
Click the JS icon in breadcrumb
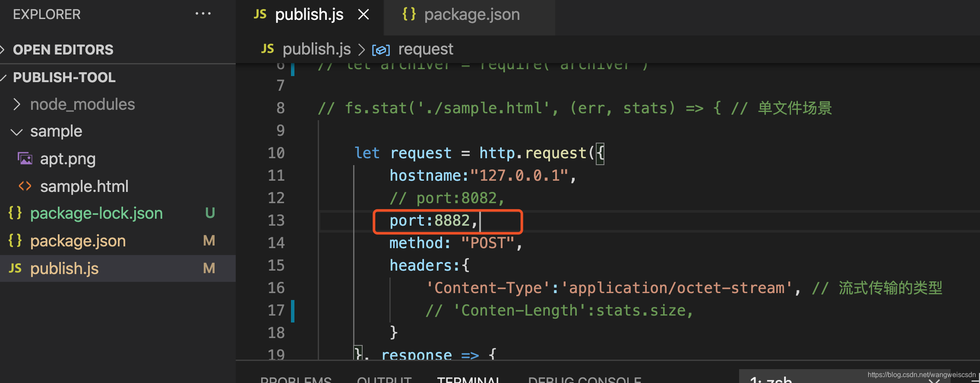pyautogui.click(x=267, y=49)
